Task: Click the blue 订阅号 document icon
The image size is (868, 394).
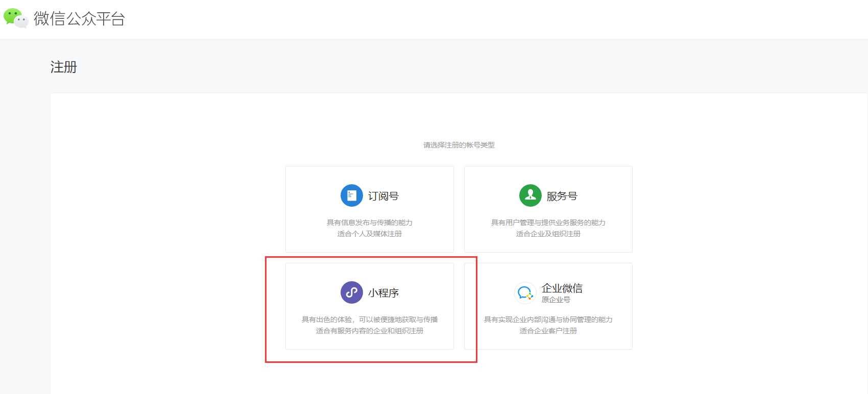Action: point(352,195)
